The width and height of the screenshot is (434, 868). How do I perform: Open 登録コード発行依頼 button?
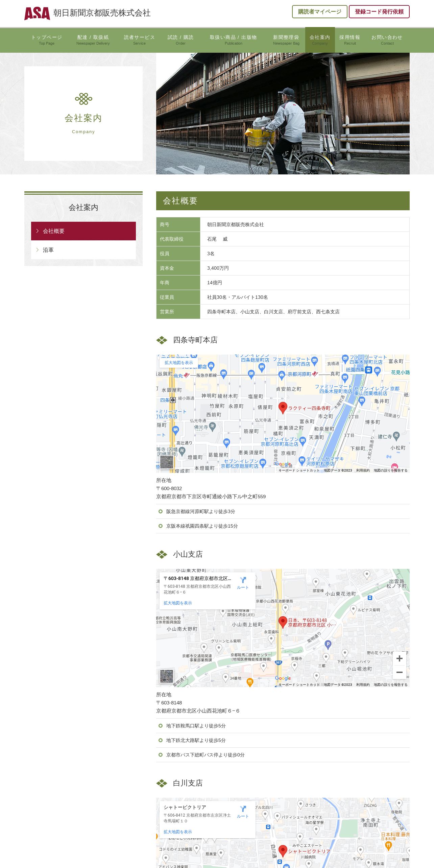click(379, 11)
